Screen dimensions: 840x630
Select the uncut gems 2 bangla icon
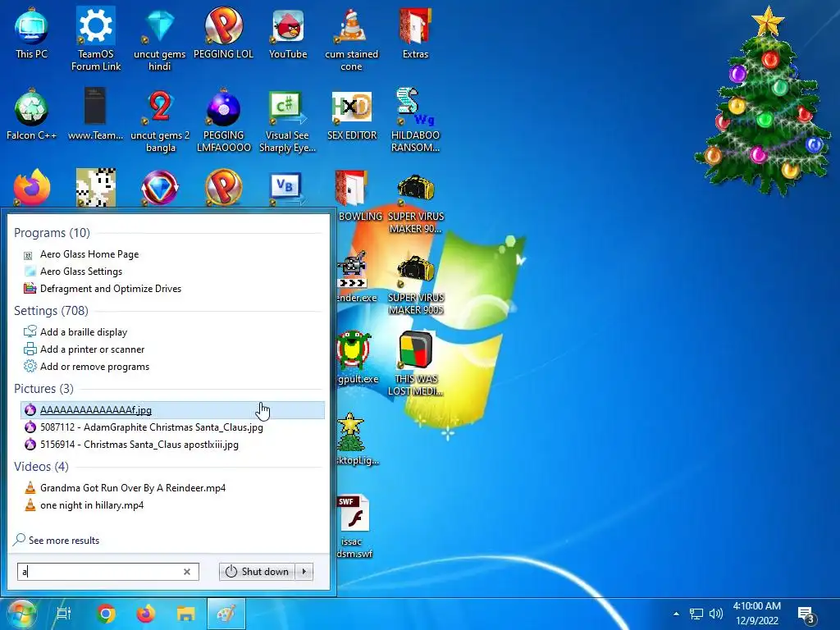click(x=160, y=121)
